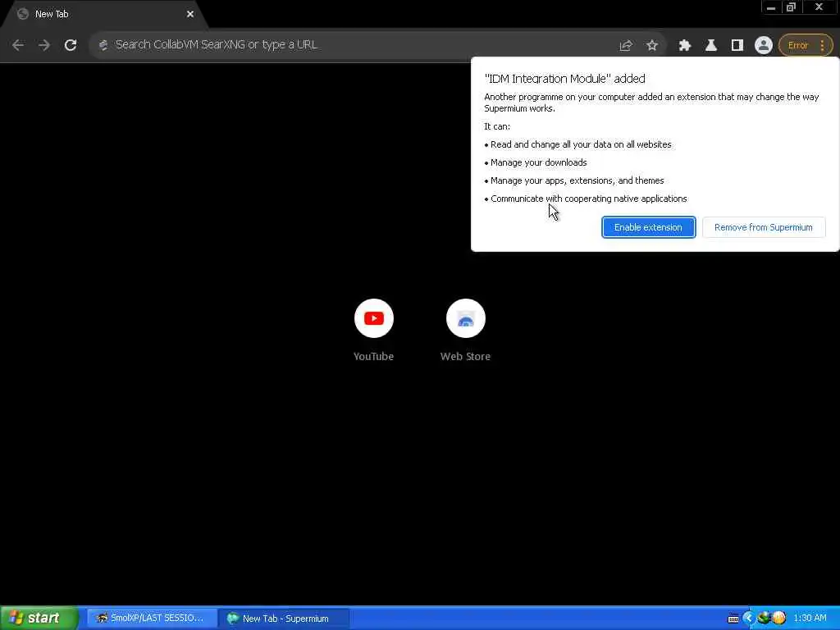Restore down the Supermium window

792,7
